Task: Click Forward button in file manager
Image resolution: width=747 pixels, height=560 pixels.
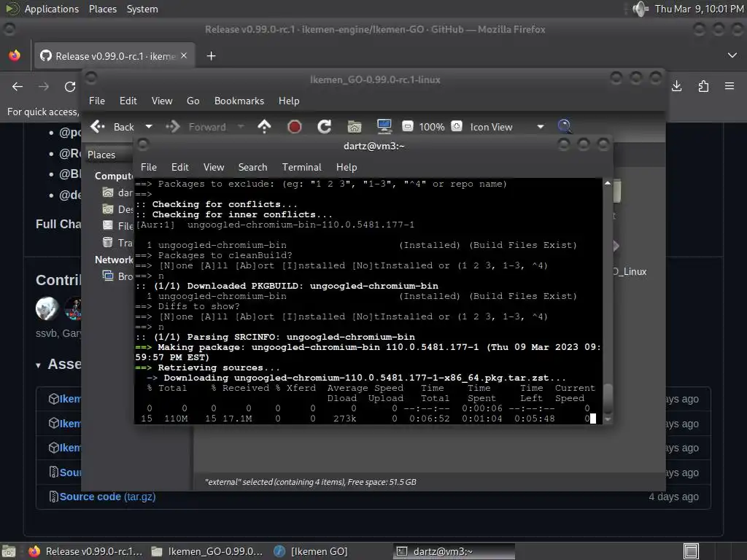Action: pyautogui.click(x=196, y=127)
